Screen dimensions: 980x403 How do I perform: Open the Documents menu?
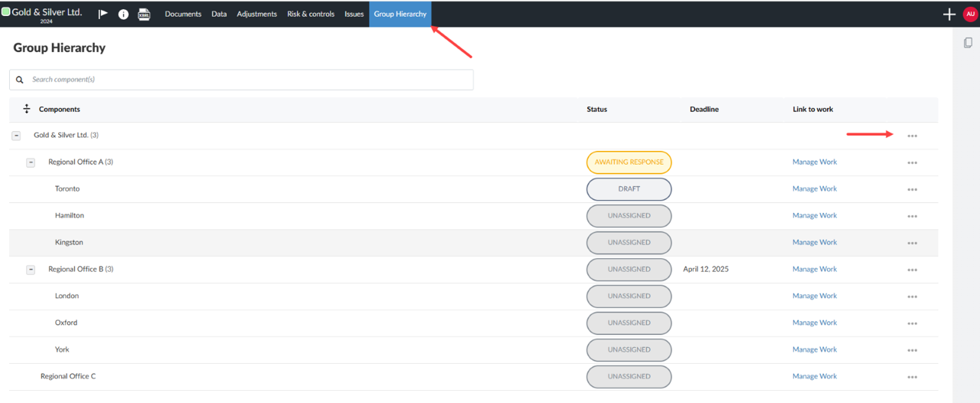[183, 14]
